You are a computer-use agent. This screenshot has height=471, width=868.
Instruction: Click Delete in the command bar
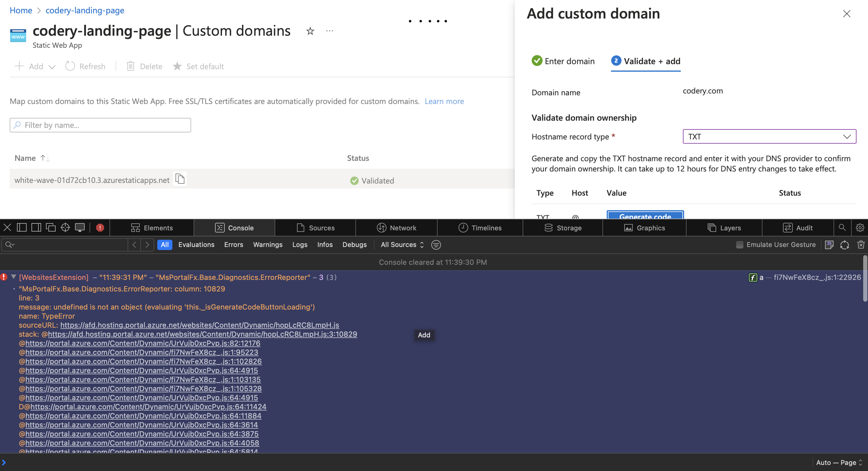[145, 67]
